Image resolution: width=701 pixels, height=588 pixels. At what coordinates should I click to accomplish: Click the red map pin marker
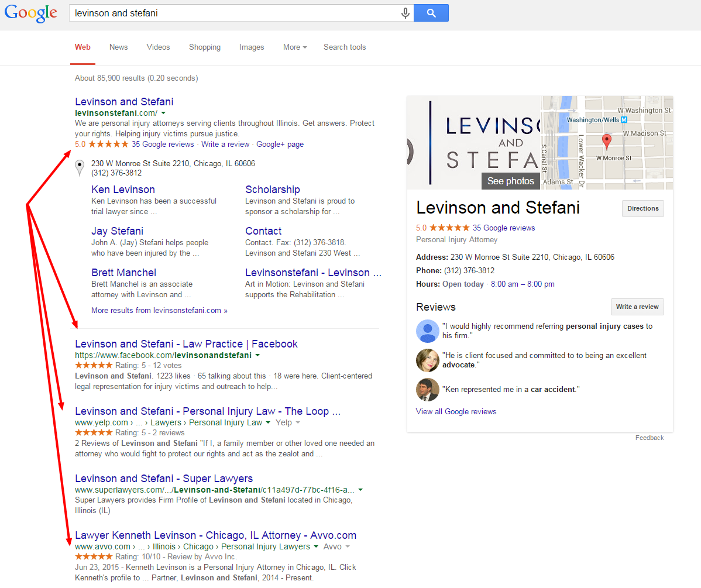[607, 140]
